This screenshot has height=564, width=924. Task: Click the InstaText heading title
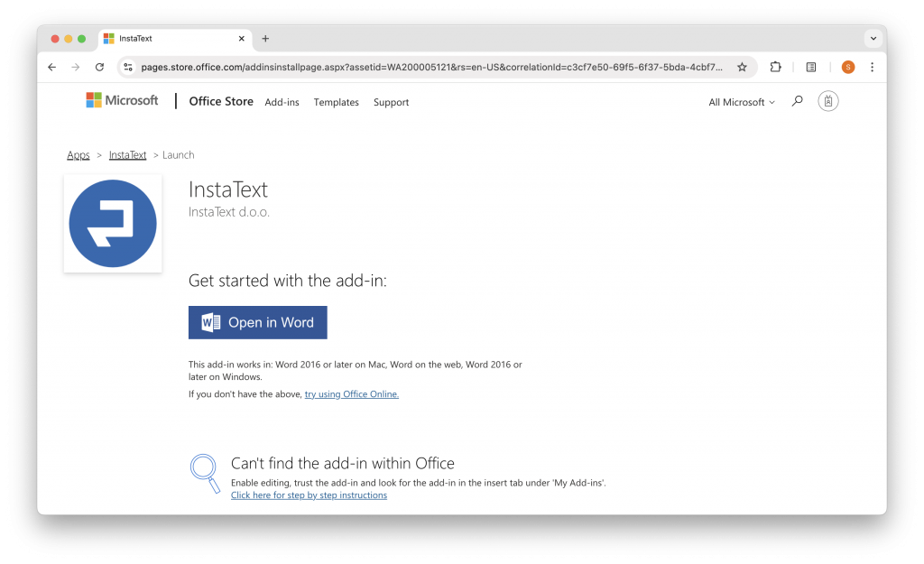(228, 190)
